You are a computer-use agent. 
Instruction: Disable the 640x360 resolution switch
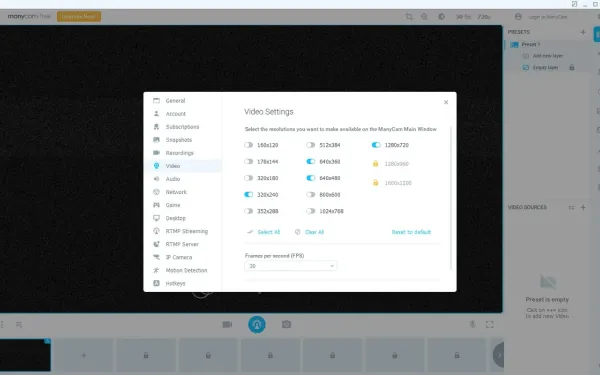pos(311,161)
